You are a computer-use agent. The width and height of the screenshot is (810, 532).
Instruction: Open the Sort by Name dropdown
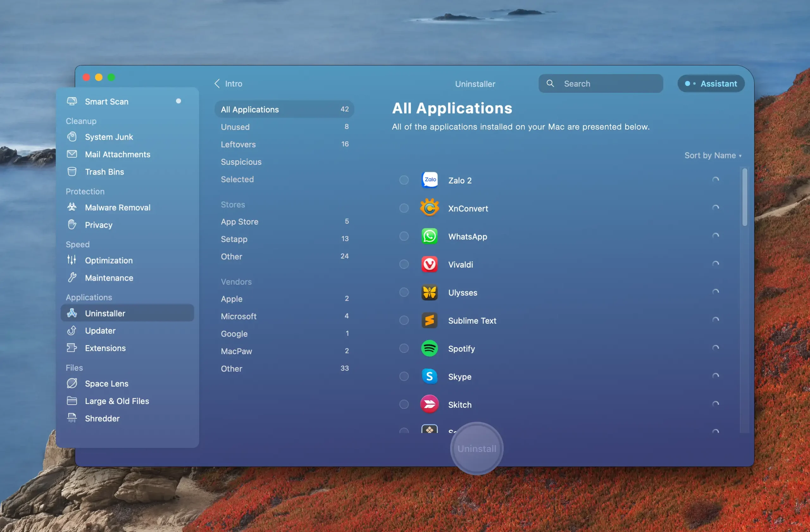click(x=713, y=155)
